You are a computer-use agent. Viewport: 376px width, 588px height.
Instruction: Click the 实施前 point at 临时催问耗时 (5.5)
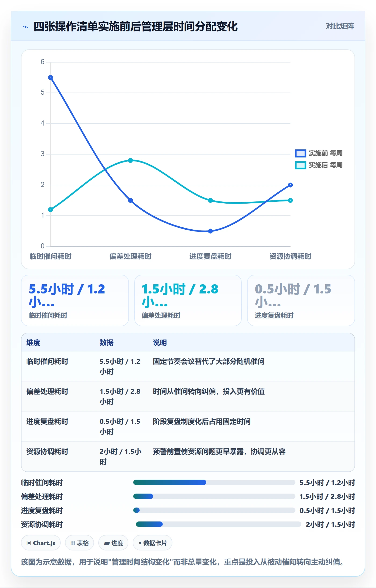pyautogui.click(x=50, y=78)
